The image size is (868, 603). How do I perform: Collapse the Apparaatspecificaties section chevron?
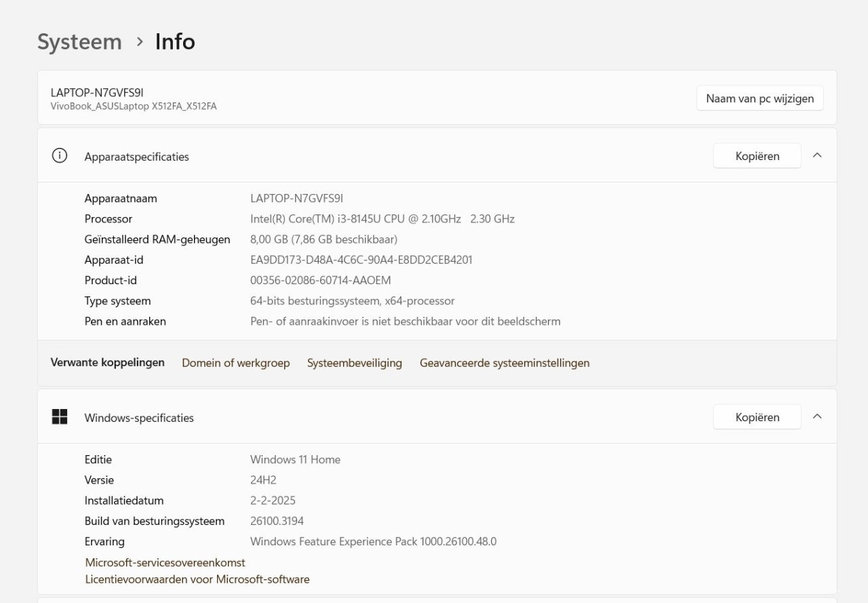tap(817, 155)
